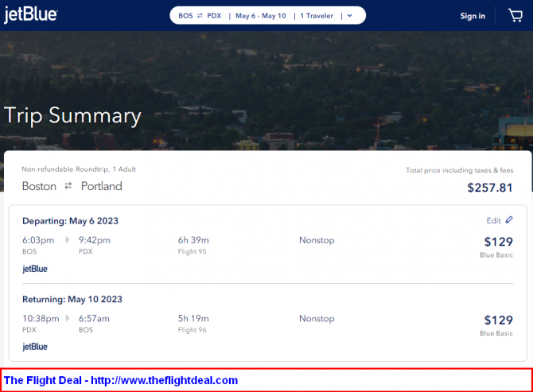Click Flight 96 label
The height and width of the screenshot is (392, 533).
[x=192, y=330]
